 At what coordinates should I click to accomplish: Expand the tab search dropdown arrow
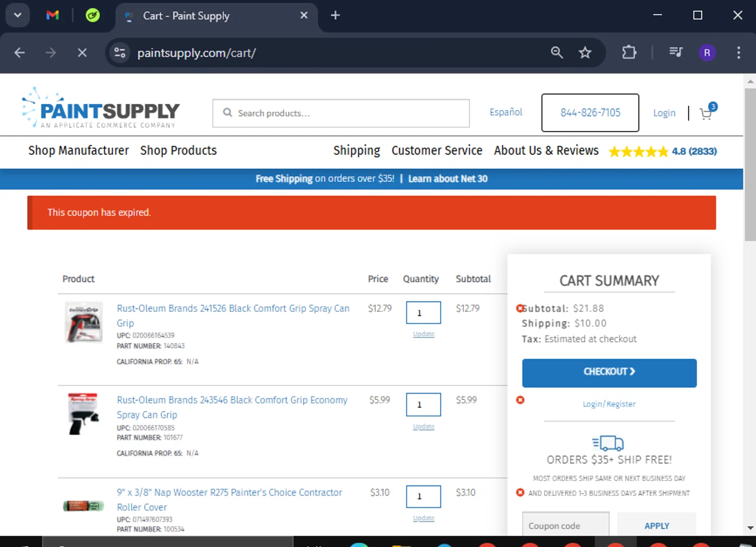point(18,15)
